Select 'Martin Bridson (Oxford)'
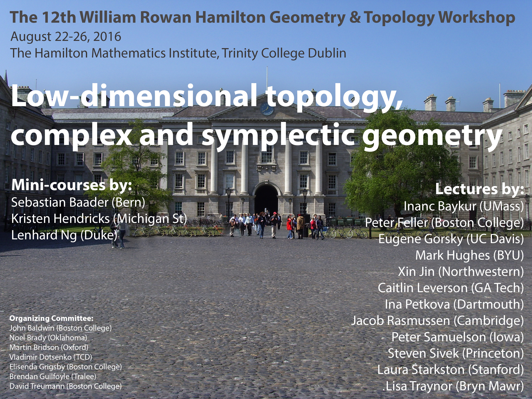This screenshot has height=399, width=532. pyautogui.click(x=49, y=347)
